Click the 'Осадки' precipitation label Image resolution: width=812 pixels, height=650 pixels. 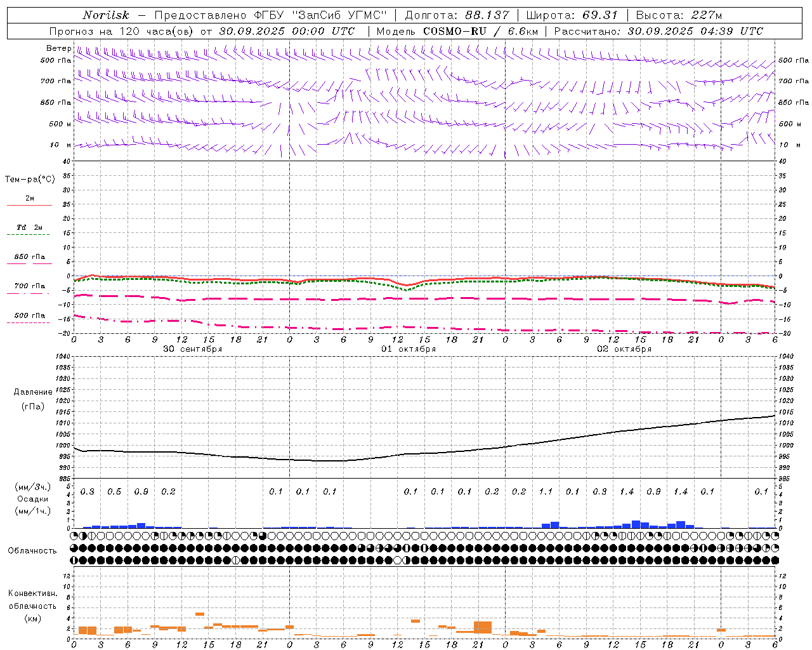click(33, 499)
